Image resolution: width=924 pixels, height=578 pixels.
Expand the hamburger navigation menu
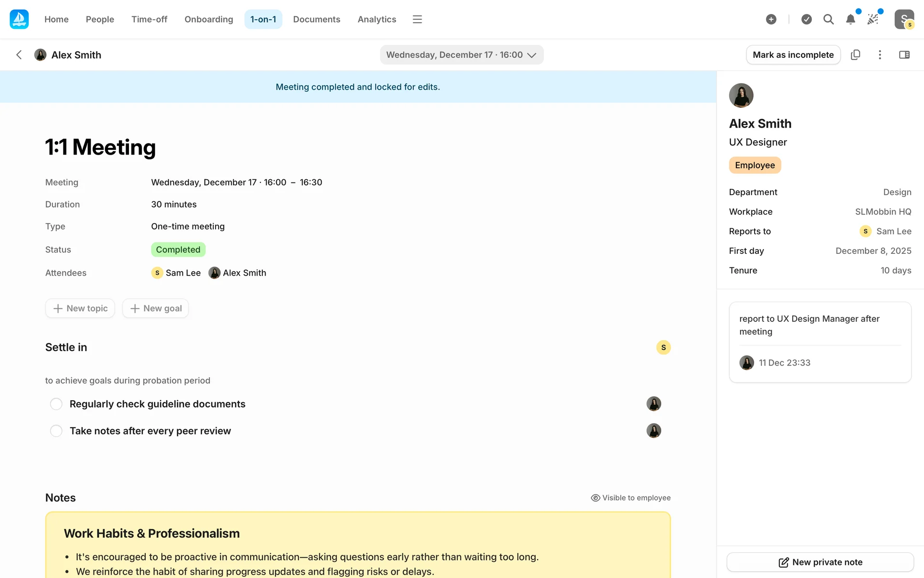point(417,19)
